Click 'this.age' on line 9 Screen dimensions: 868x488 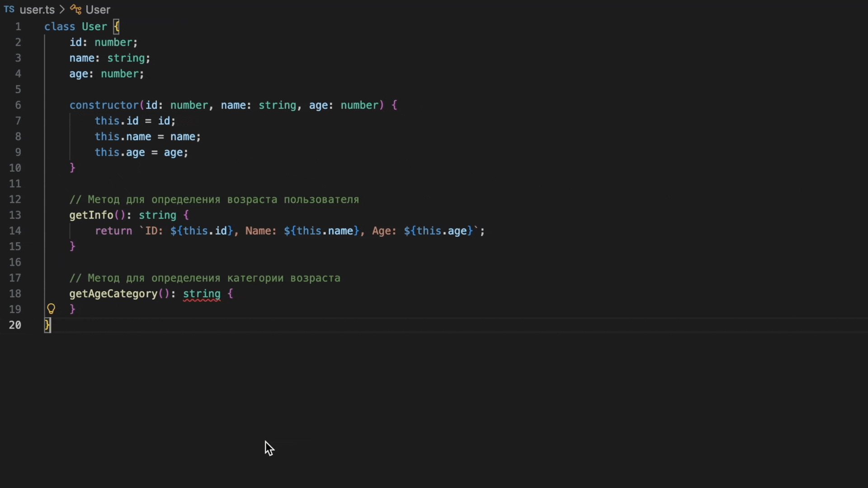coord(119,153)
